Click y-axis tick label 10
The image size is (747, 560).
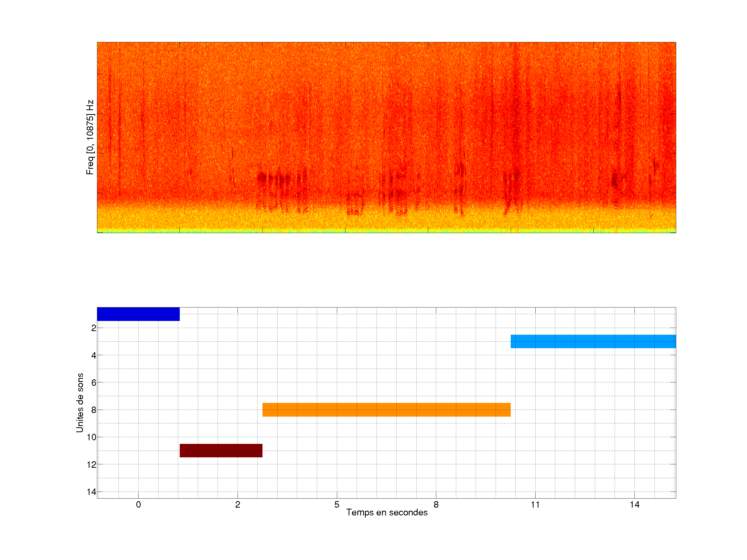(92, 437)
